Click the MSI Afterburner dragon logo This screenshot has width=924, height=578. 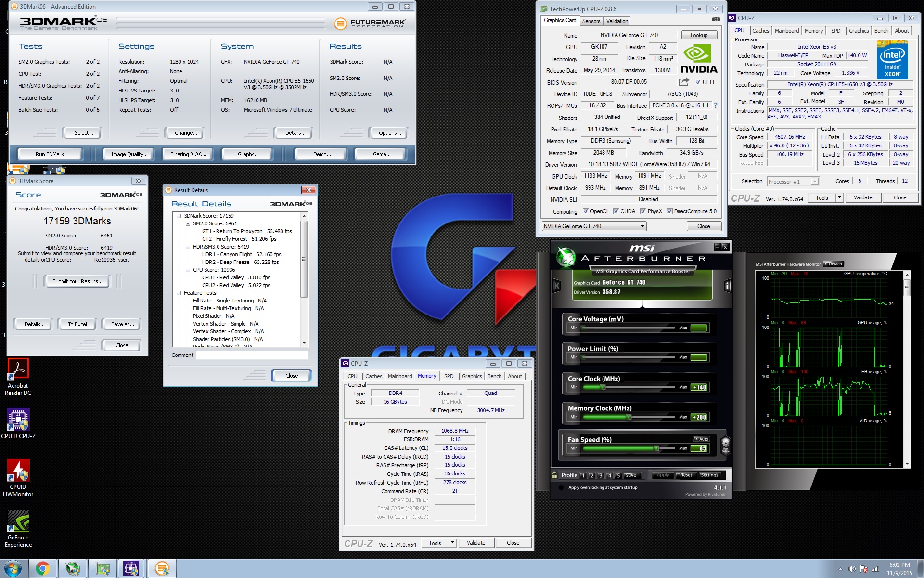(566, 257)
